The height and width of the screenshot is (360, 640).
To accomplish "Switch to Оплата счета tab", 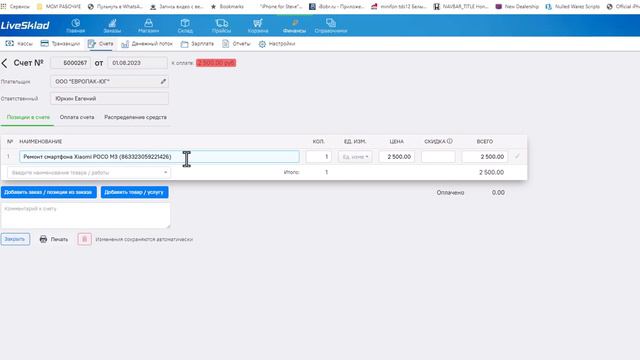I will point(77,118).
